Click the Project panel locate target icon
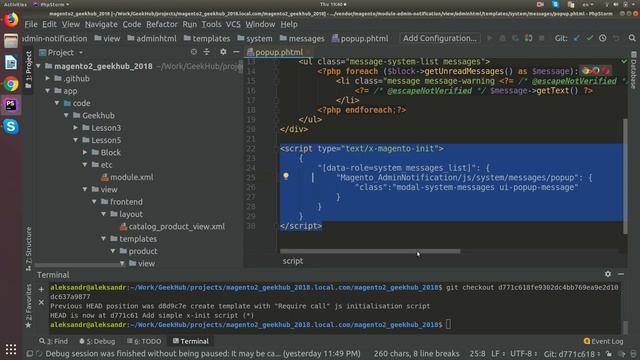 [193, 52]
